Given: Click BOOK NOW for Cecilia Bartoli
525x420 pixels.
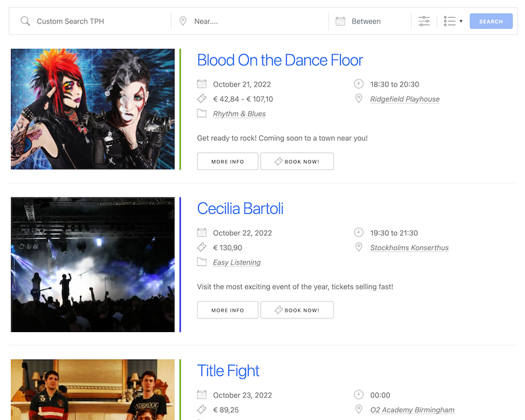Looking at the screenshot, I should [x=297, y=310].
